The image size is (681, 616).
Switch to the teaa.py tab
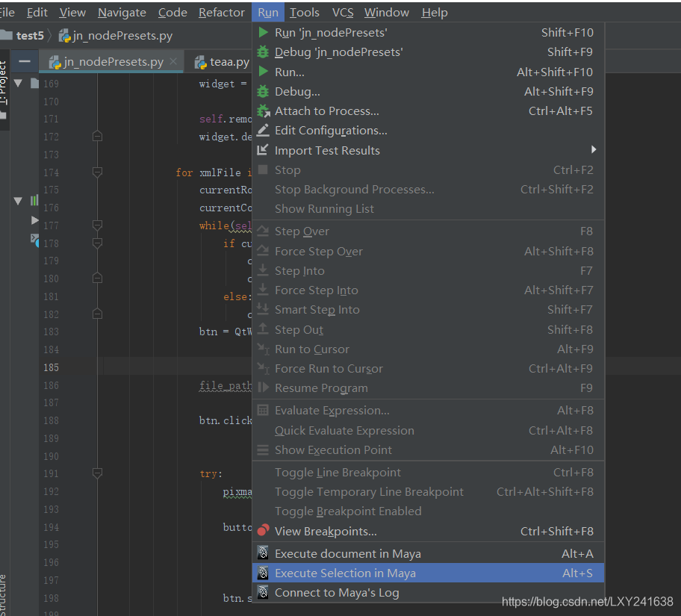(x=222, y=62)
